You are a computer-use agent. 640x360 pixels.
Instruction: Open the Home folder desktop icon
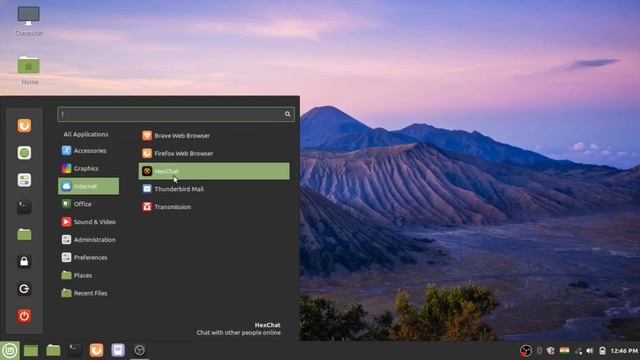(x=29, y=70)
